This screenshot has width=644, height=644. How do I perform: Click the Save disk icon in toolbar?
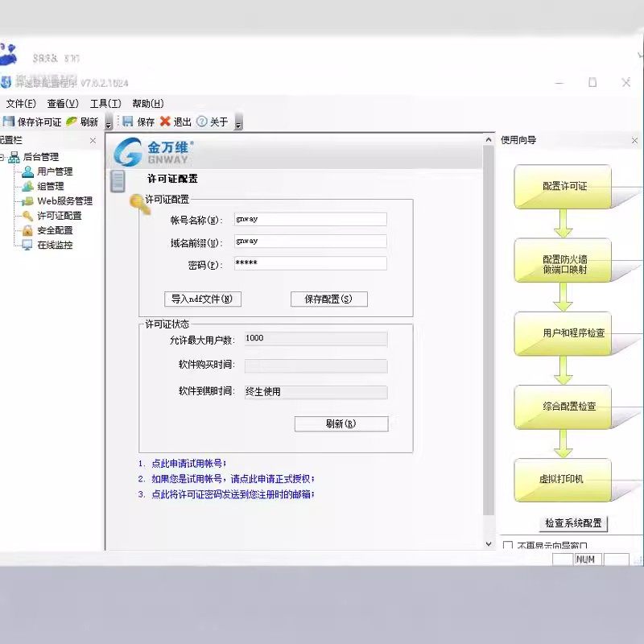tap(128, 122)
